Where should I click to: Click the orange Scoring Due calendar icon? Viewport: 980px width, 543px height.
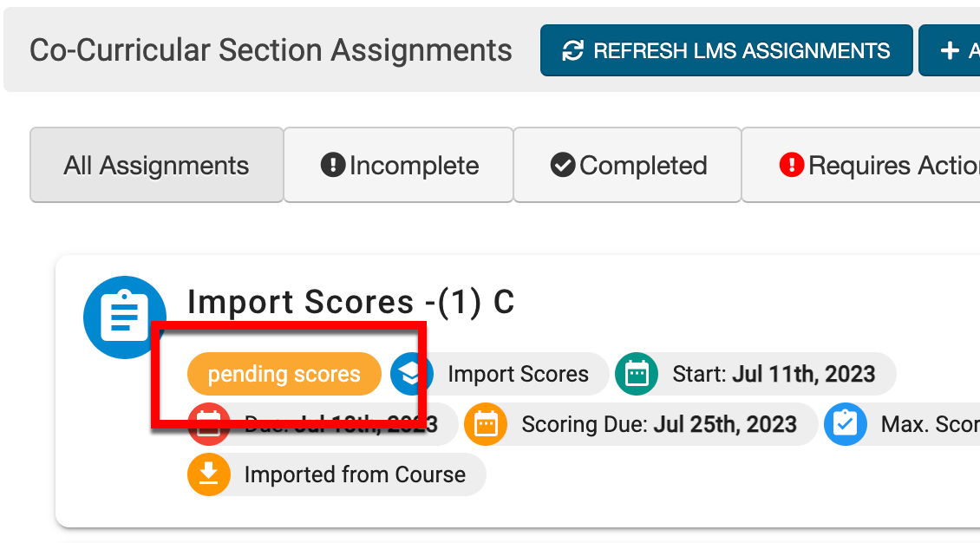[x=486, y=424]
